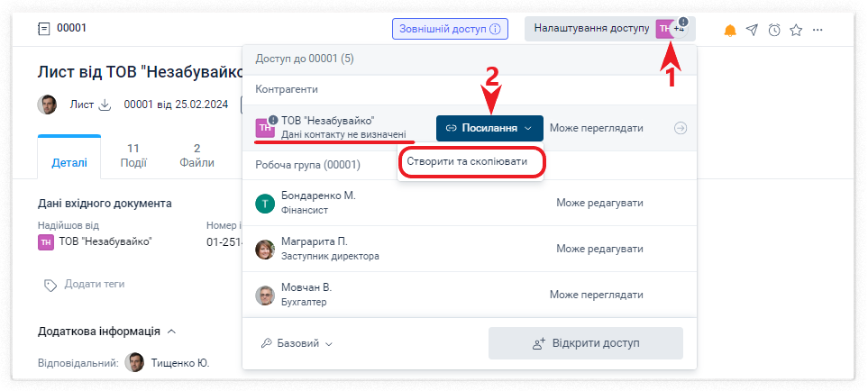This screenshot has height=391, width=868.
Task: Mark document with star favorite icon
Action: (796, 30)
